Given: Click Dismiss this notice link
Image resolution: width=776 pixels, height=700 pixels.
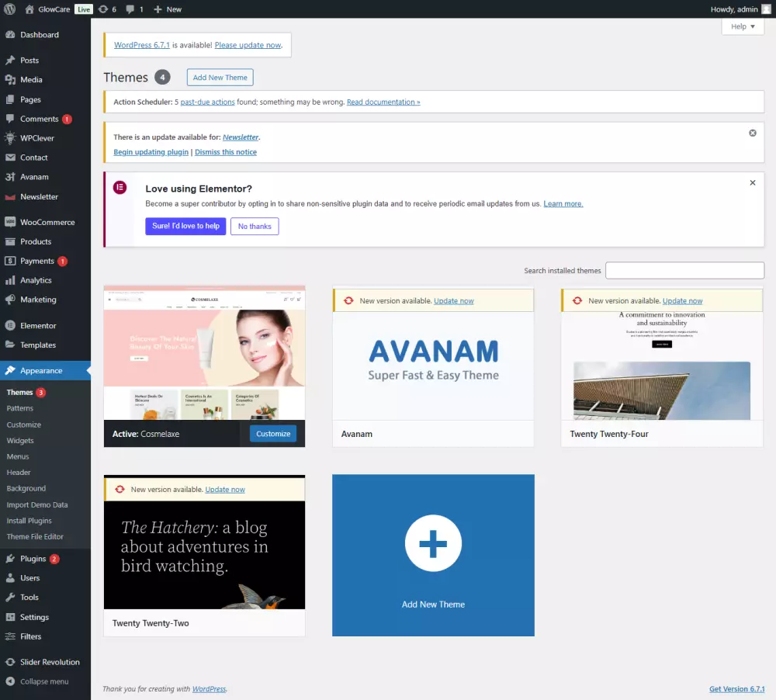Looking at the screenshot, I should pos(226,152).
